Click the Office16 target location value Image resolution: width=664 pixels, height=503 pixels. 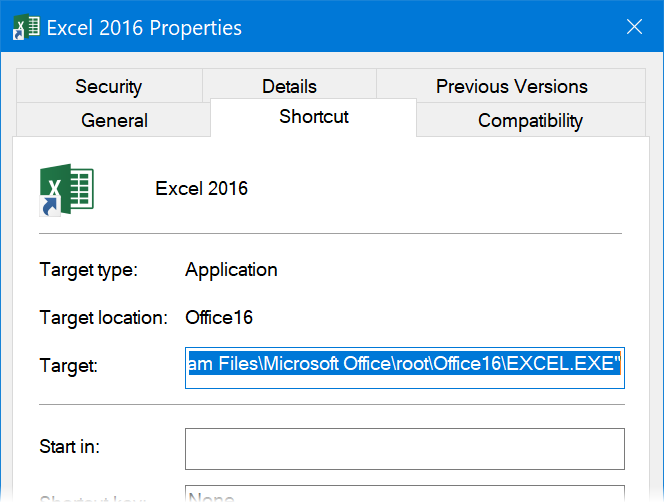click(219, 318)
